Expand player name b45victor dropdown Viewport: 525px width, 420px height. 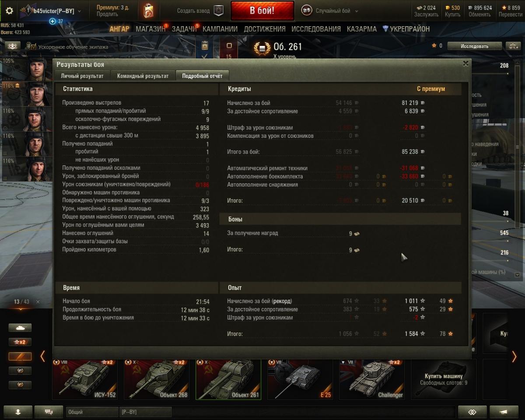point(79,11)
